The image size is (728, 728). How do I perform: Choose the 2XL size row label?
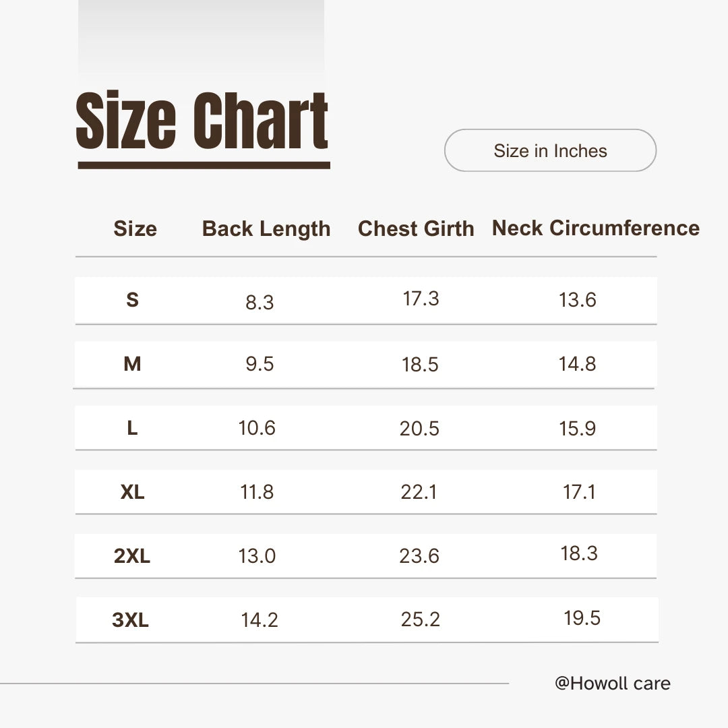click(132, 557)
